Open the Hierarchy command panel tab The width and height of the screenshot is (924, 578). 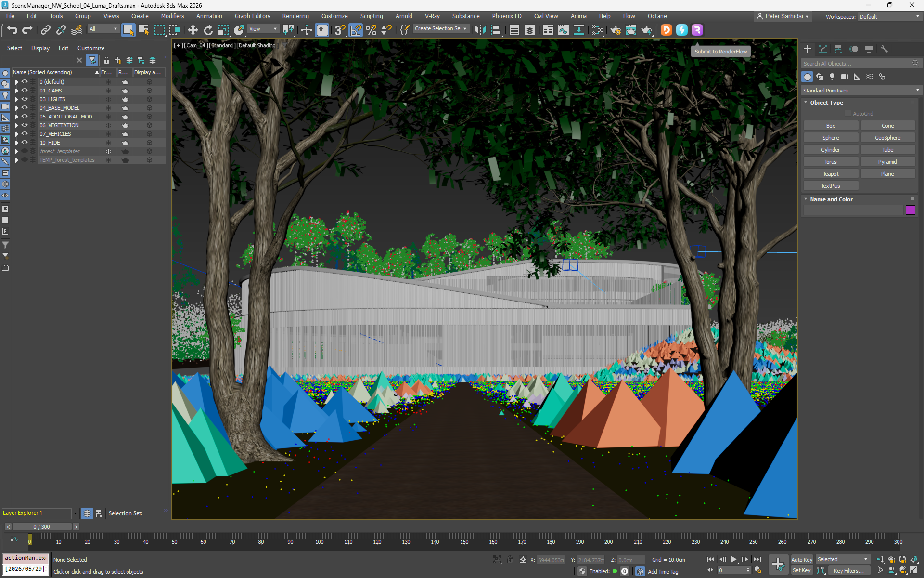pyautogui.click(x=838, y=49)
